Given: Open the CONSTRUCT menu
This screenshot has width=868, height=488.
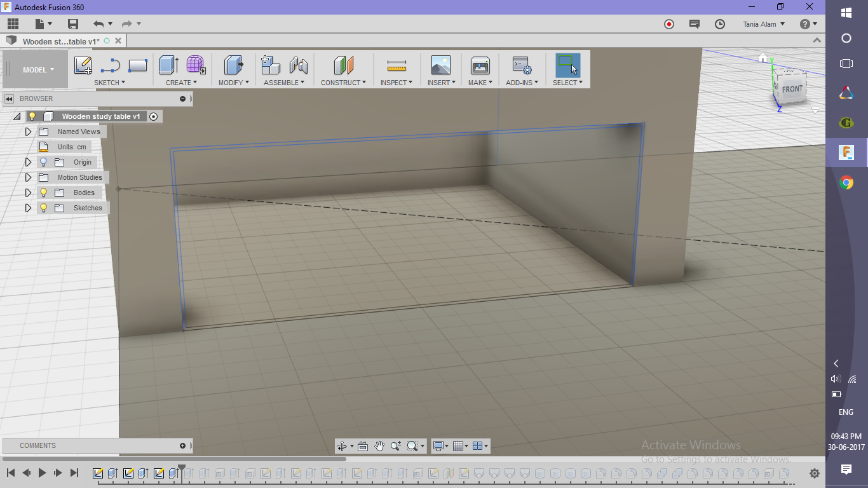Looking at the screenshot, I should [x=344, y=83].
